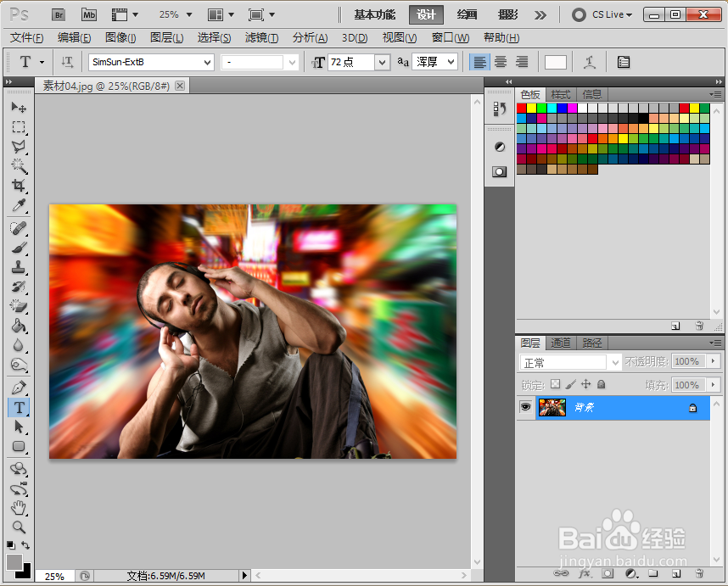
Task: Create a new layer in Layers panel
Action: coord(676,573)
